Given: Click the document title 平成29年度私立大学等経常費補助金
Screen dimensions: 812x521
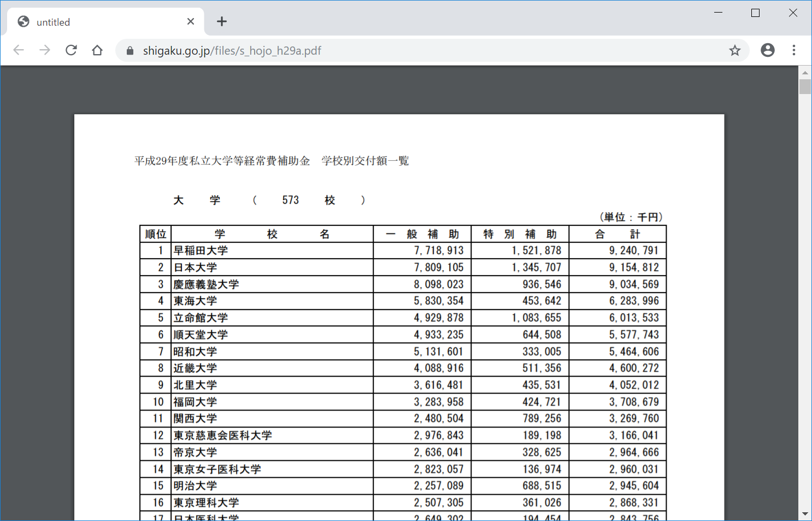Looking at the screenshot, I should coord(222,161).
